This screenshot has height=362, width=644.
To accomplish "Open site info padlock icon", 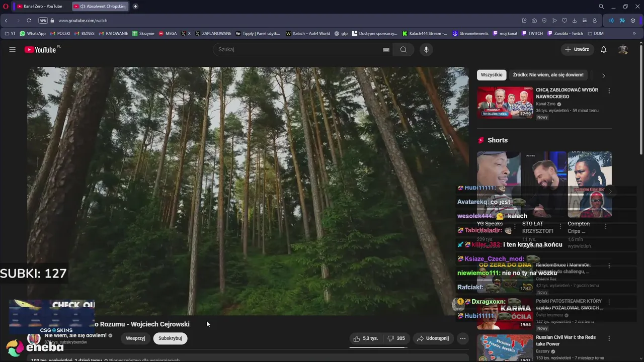I will [52, 21].
